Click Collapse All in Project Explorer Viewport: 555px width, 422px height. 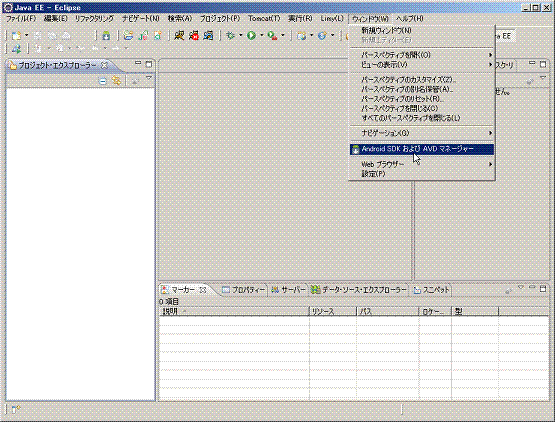[103, 81]
